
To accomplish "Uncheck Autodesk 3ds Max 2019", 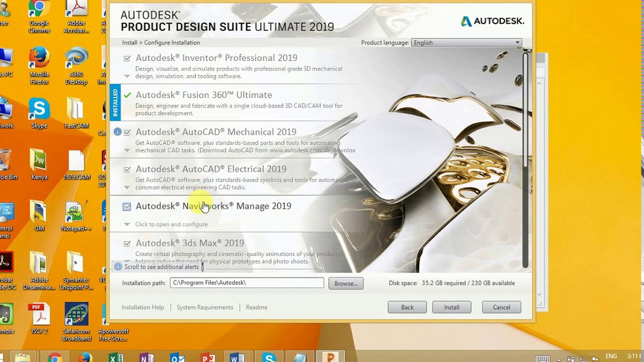I will click(x=127, y=243).
